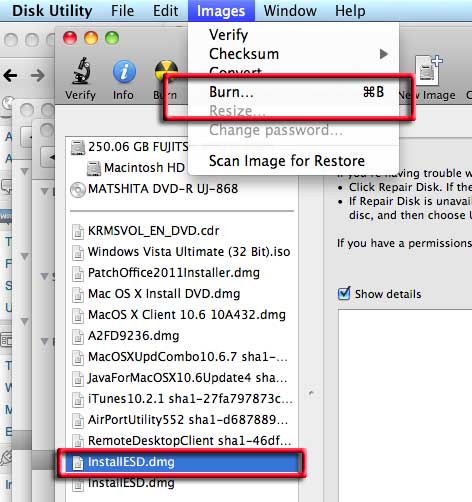Select Mac OS X Install DVD.dmg
The height and width of the screenshot is (502, 472).
pos(156,294)
